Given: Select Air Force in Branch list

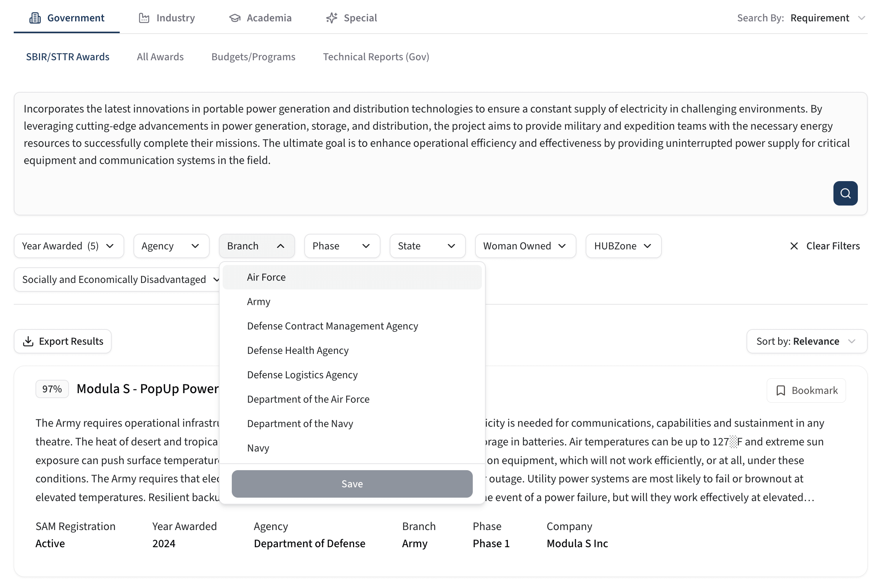Looking at the screenshot, I should click(266, 277).
